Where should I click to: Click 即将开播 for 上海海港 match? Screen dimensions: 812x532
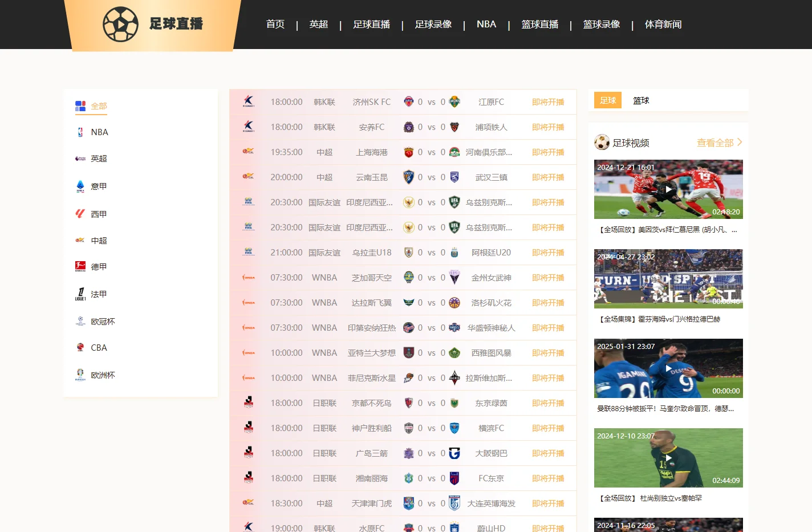point(548,152)
